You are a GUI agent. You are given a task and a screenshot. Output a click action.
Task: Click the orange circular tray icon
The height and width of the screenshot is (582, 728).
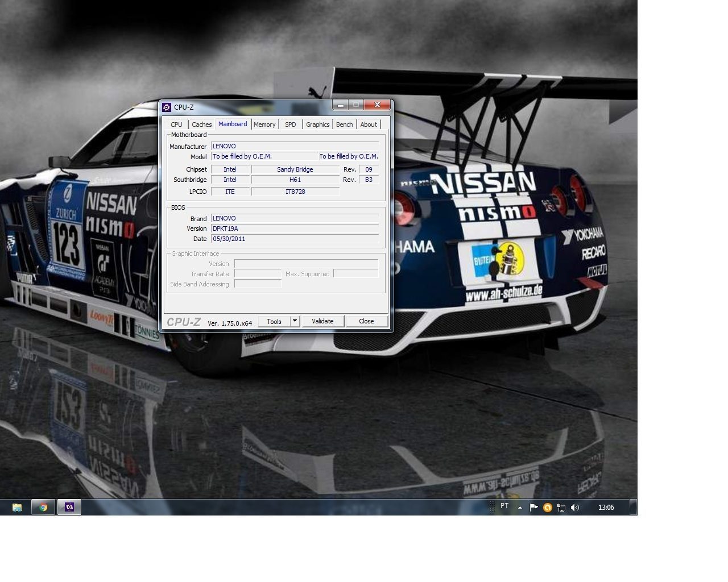coord(548,508)
